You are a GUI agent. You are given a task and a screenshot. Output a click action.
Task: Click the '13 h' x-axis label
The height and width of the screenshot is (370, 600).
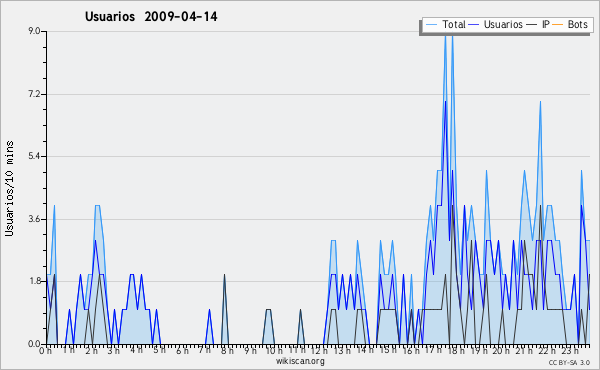click(x=342, y=350)
